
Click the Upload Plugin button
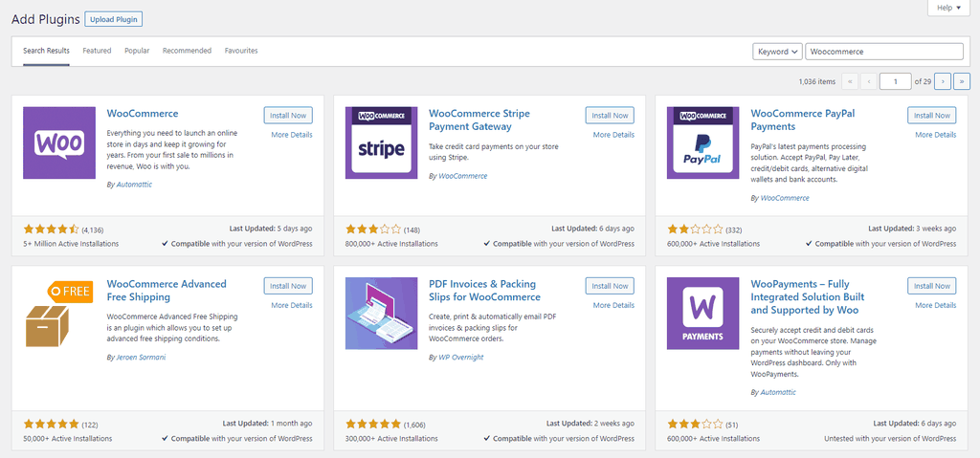[114, 19]
